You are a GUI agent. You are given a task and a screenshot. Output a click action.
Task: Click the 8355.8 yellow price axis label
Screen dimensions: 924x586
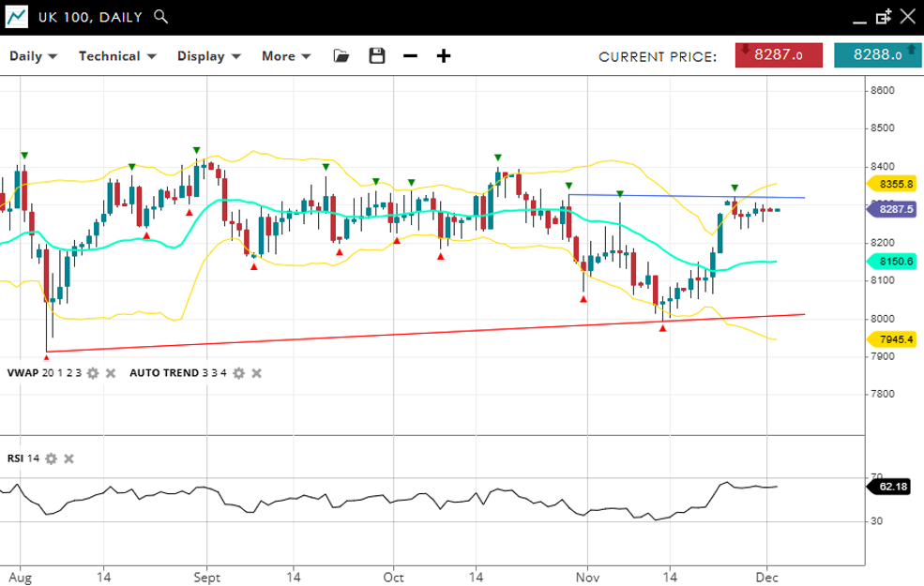click(x=896, y=184)
